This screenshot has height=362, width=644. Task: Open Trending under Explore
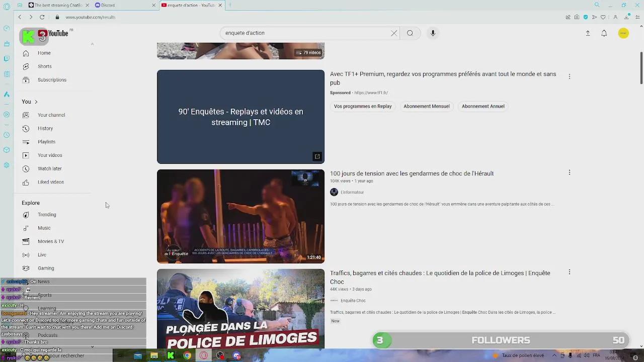[47, 215]
